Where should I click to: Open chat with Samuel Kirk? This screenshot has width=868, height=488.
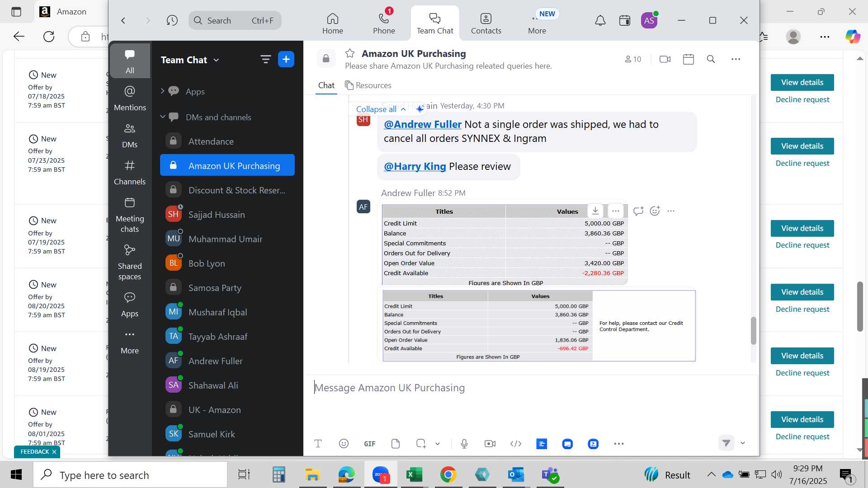point(227,434)
